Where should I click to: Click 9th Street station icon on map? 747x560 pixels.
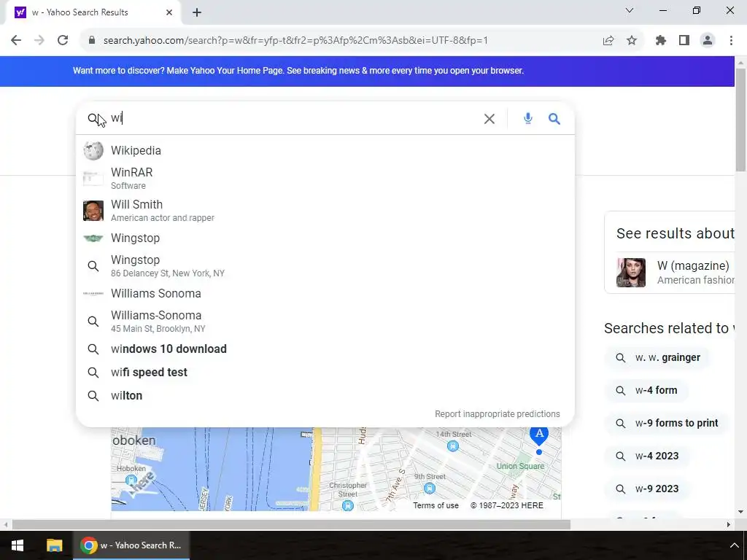[x=429, y=489]
